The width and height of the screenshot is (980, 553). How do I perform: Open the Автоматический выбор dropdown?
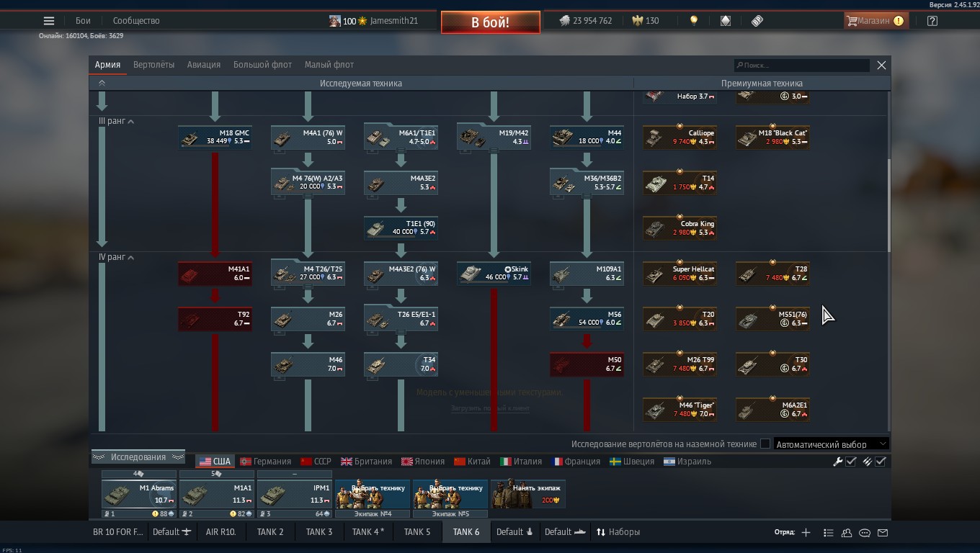pyautogui.click(x=831, y=444)
